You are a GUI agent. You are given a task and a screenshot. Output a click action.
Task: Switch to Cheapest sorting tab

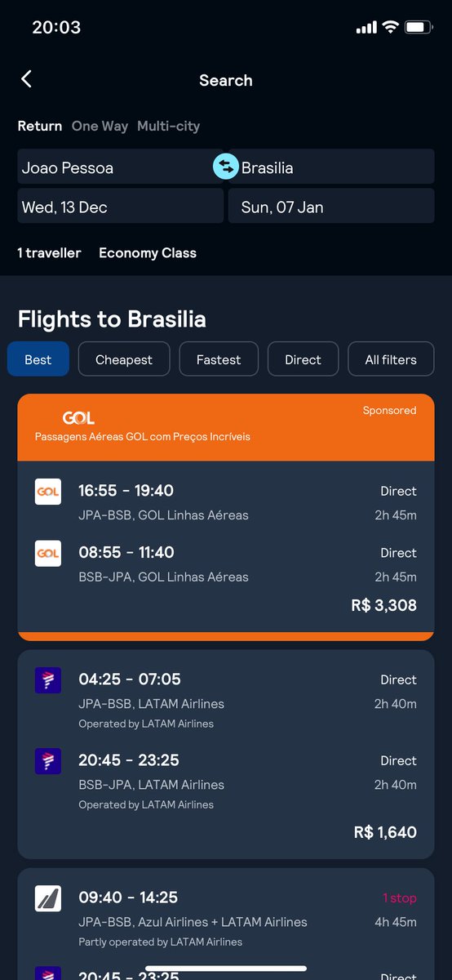click(124, 359)
